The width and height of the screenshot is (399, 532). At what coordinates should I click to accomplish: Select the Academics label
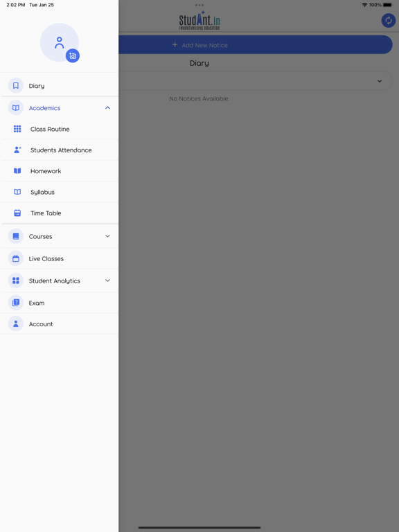[44, 108]
